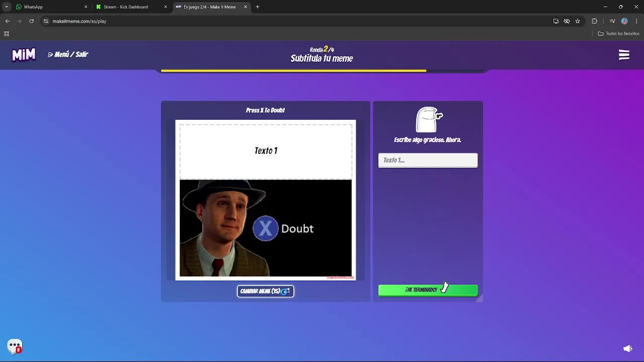Switch to the WhatsApp tab
644x362 pixels.
[50, 7]
